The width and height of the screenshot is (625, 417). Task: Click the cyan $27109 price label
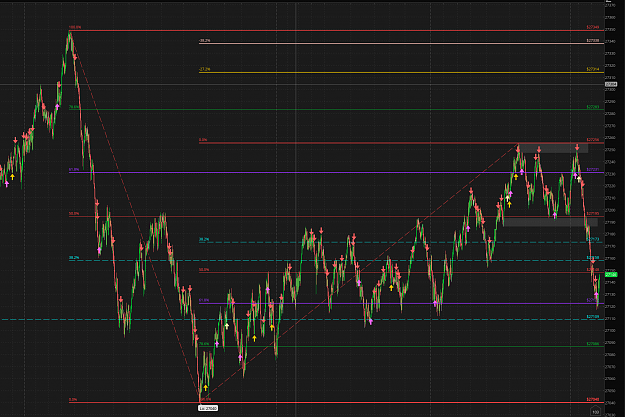(593, 317)
